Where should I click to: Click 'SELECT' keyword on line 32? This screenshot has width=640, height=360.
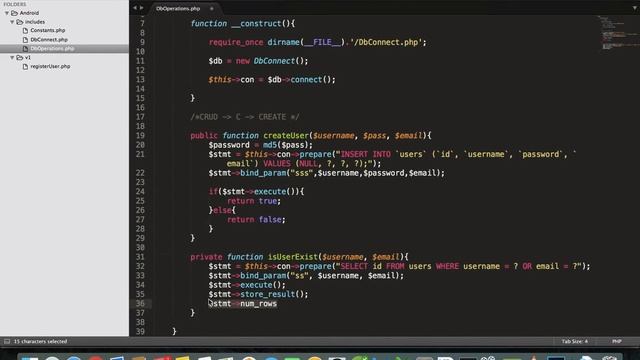[354, 266]
